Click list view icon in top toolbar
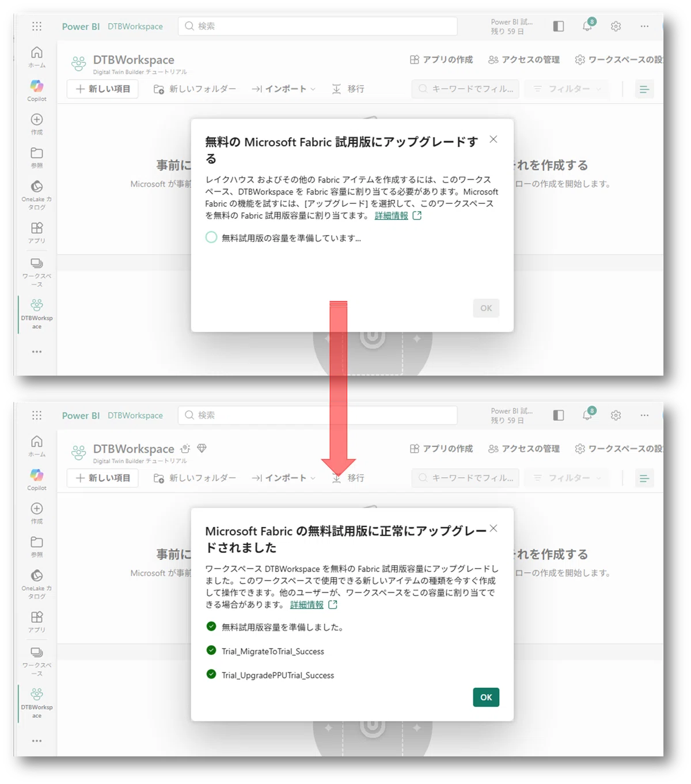691x784 pixels. (x=644, y=89)
